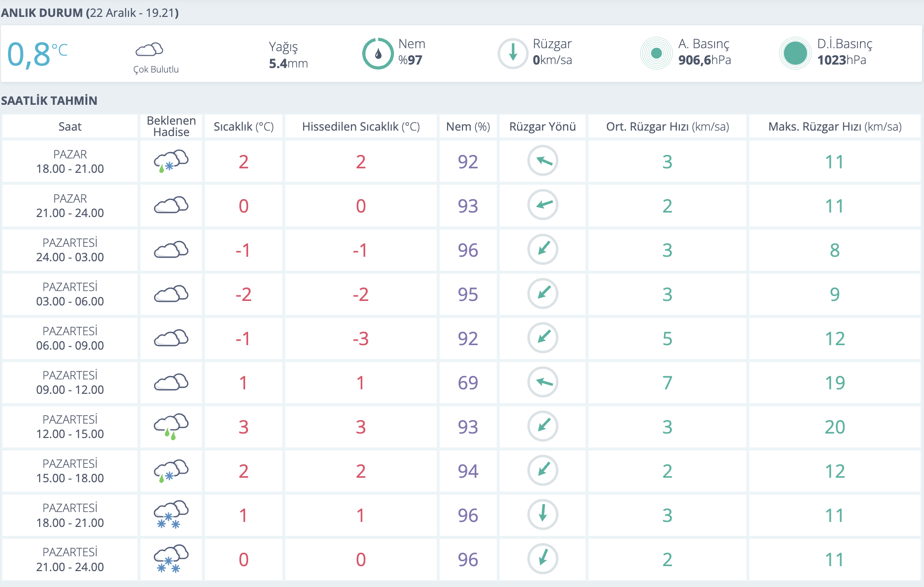
Task: Click wind direction icon for PAZARTESİ 15.00 - 18.00
Action: (543, 470)
